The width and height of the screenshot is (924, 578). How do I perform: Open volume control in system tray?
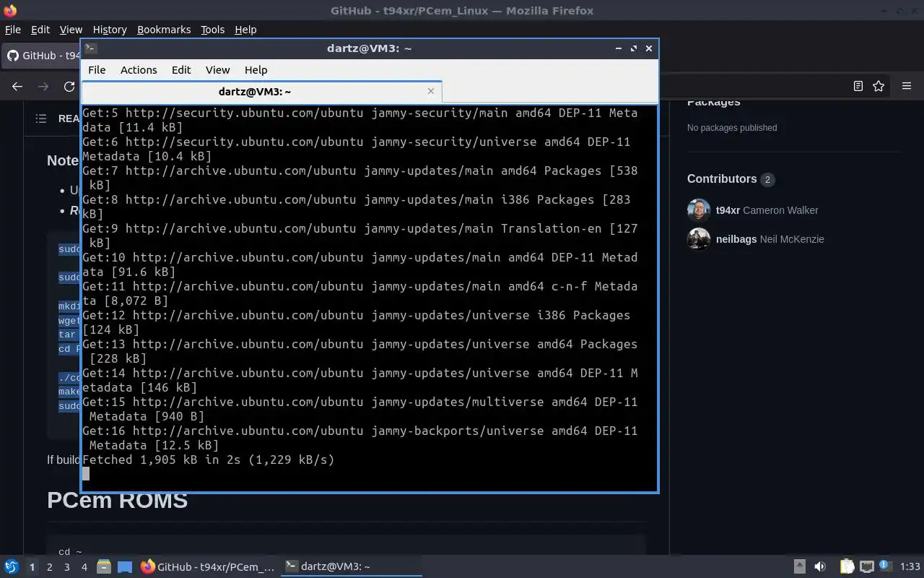click(819, 567)
